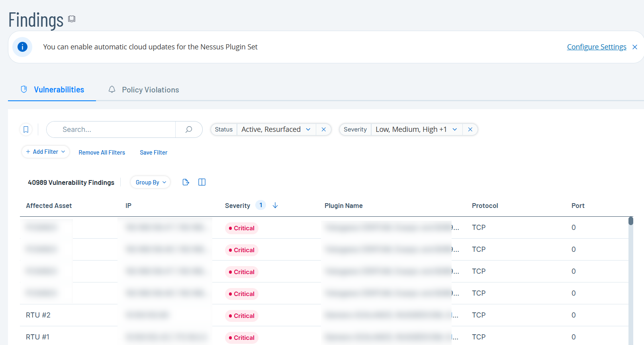The width and height of the screenshot is (644, 345).
Task: Click the search magnifier icon
Action: pos(189,129)
